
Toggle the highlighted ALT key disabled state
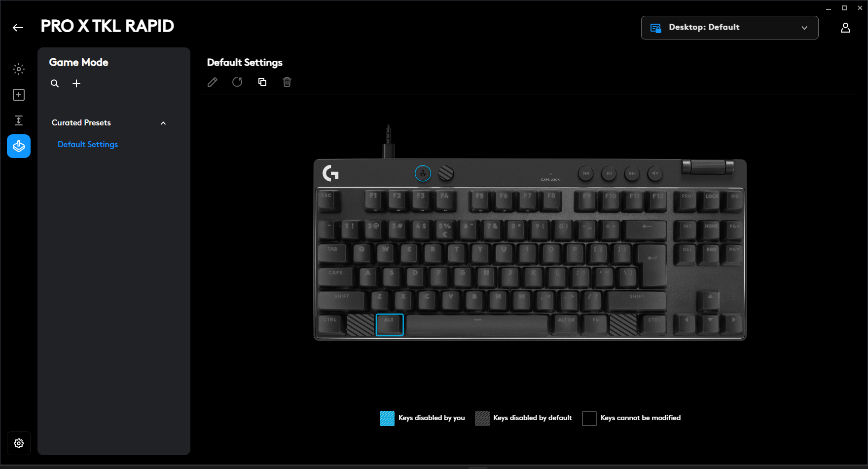(x=390, y=325)
